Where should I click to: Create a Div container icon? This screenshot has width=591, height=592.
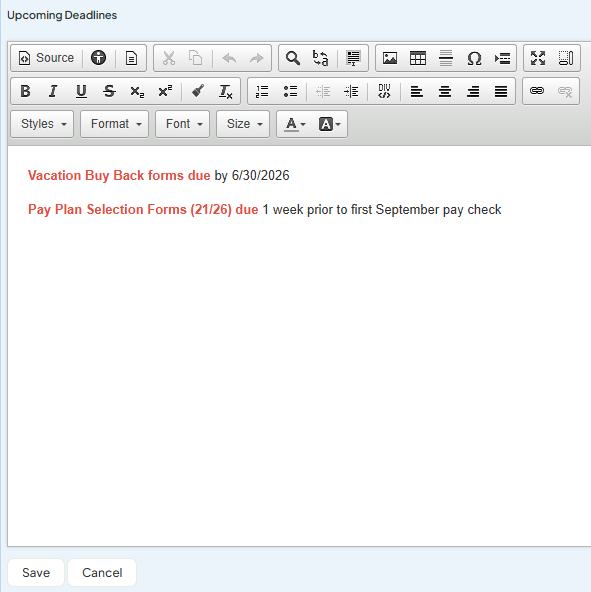pos(384,91)
